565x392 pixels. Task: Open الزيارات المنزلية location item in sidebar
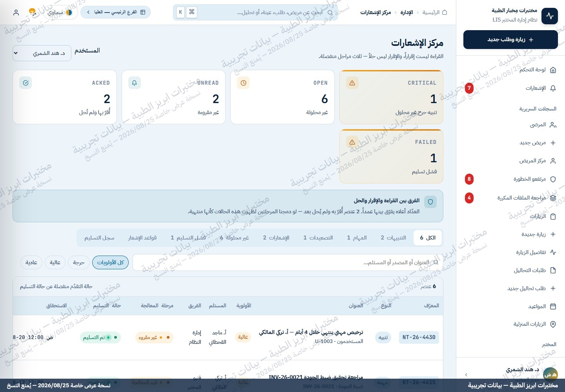[x=510, y=324]
